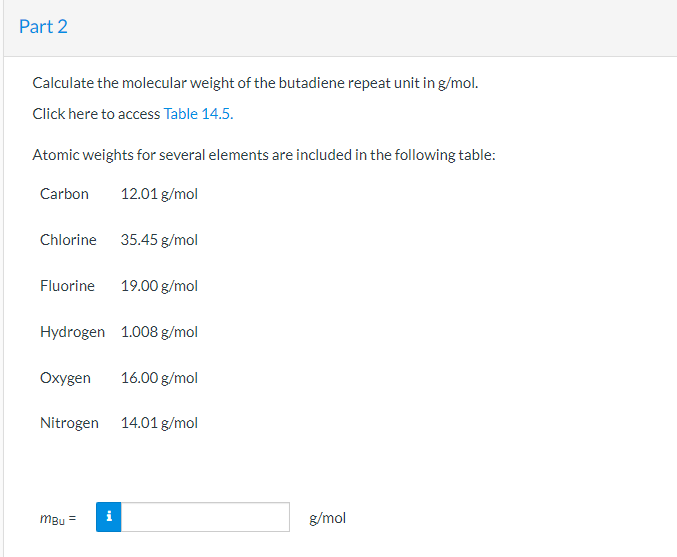Click the Oxygen element label
Screen dimensions: 677x557
65,378
